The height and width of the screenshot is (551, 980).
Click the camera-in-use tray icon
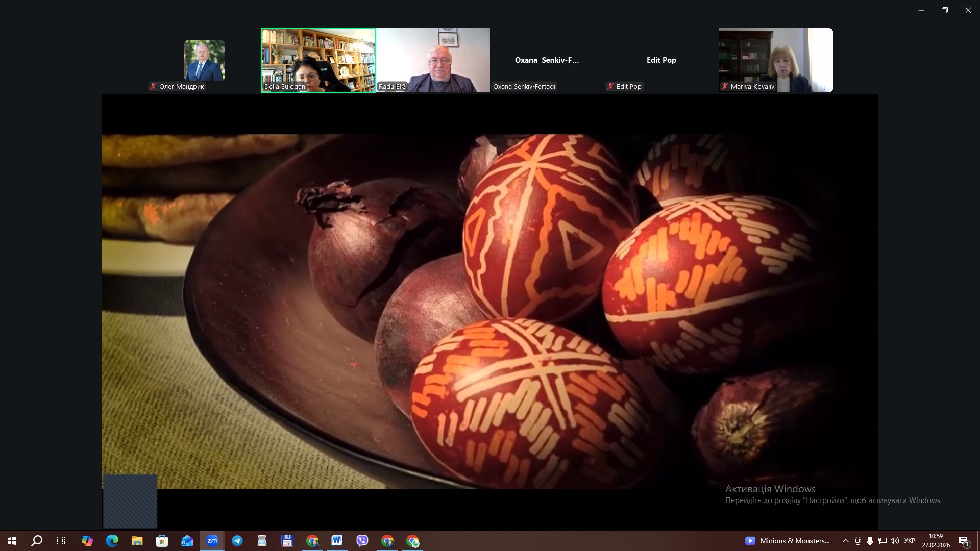(858, 541)
